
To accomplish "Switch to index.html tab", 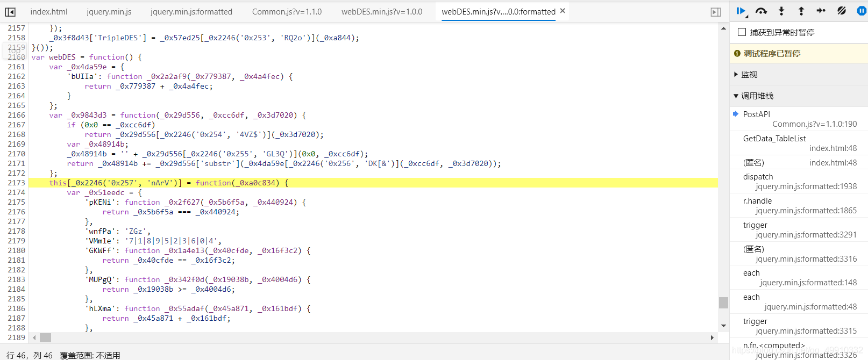I will coord(49,11).
